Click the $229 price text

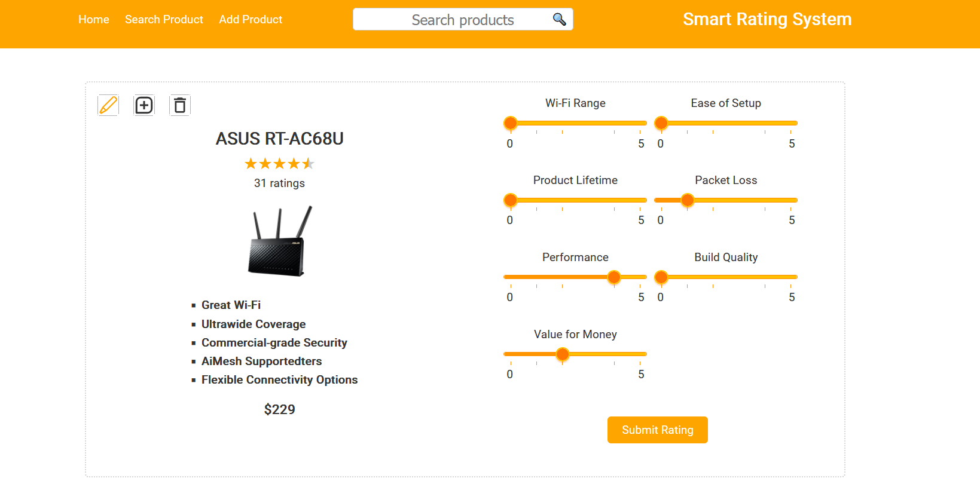(280, 409)
